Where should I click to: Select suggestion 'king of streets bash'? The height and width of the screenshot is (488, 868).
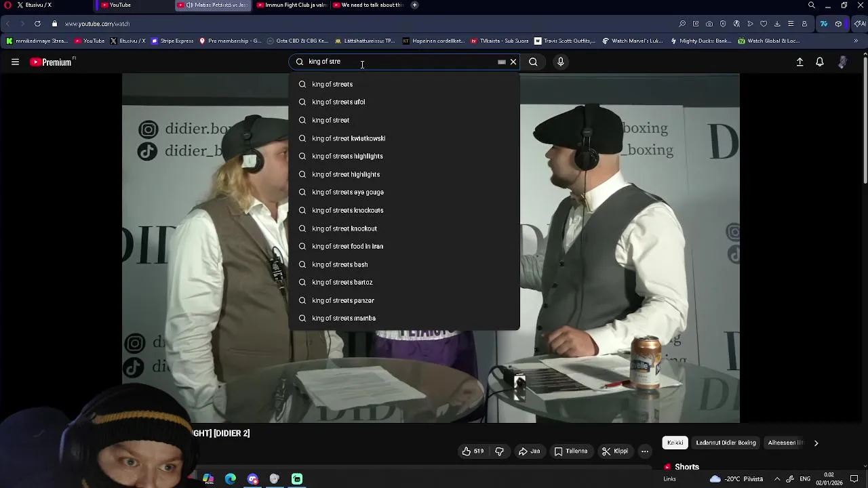(404, 264)
